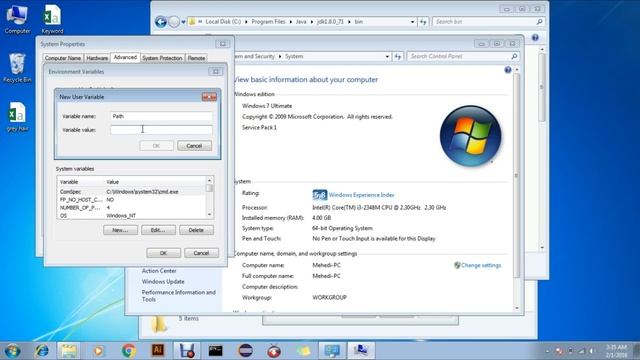640x360 pixels.
Task: Click the Variable name input field
Action: 161,116
